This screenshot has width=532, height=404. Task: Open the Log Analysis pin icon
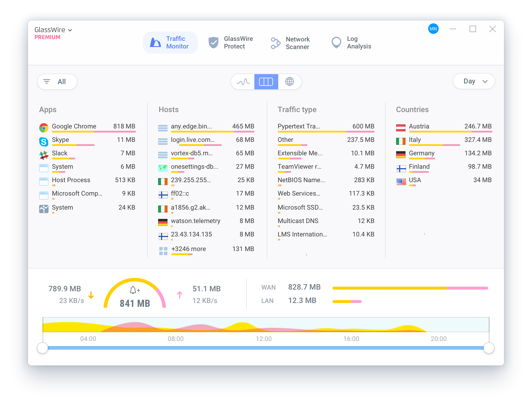coord(336,42)
